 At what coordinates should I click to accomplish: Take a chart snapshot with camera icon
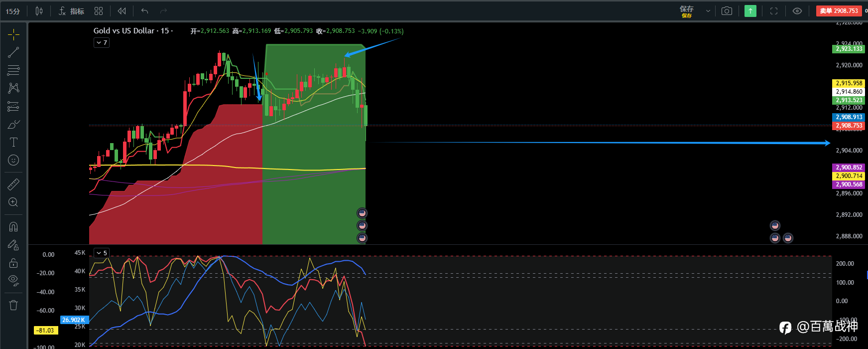(x=727, y=11)
